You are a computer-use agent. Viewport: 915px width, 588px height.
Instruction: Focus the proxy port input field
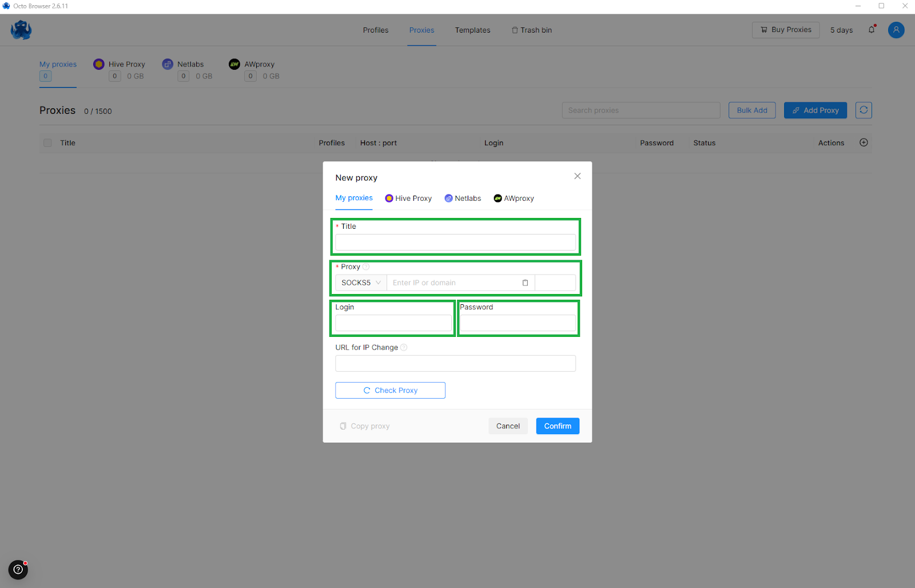(555, 283)
